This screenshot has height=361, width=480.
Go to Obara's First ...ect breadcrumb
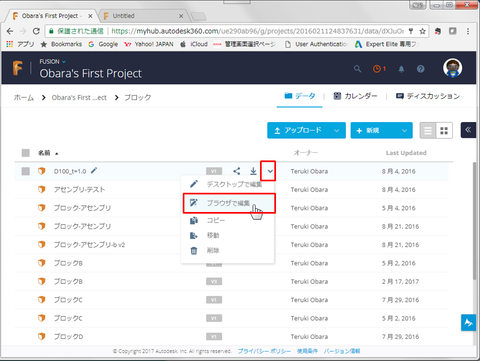(x=79, y=98)
